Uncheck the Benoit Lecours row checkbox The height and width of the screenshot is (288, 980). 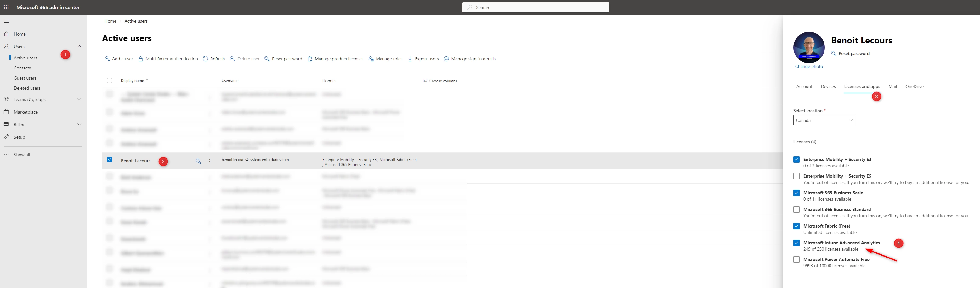pyautogui.click(x=110, y=160)
